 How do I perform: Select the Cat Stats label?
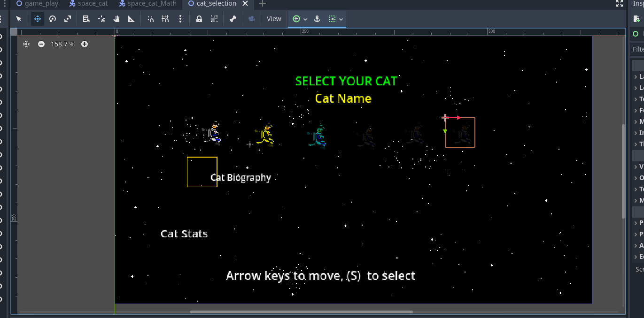[184, 234]
